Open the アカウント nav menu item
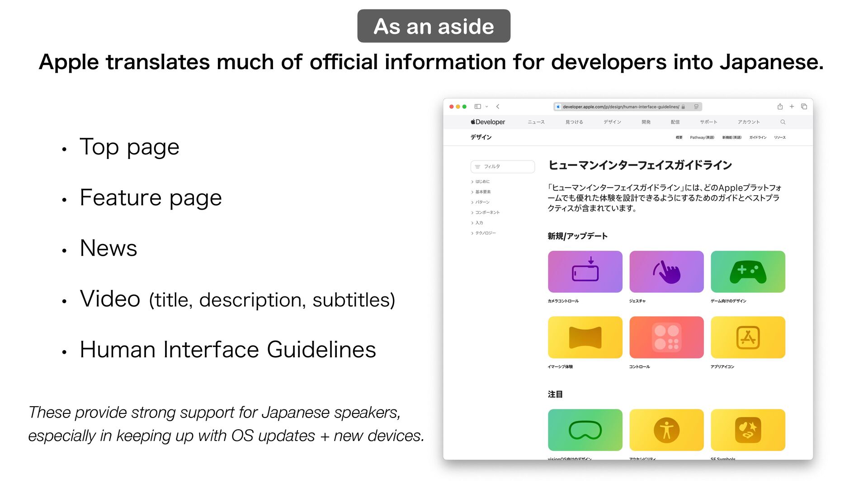Screen dimensions: 868x488 [x=749, y=122]
